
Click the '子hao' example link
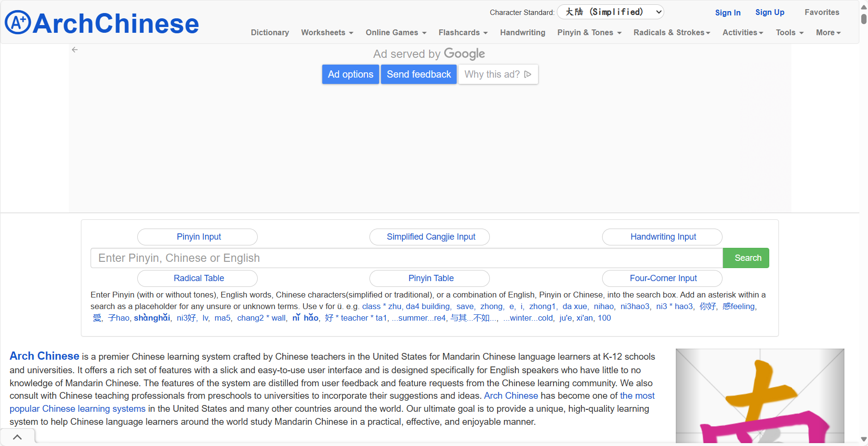(x=118, y=318)
